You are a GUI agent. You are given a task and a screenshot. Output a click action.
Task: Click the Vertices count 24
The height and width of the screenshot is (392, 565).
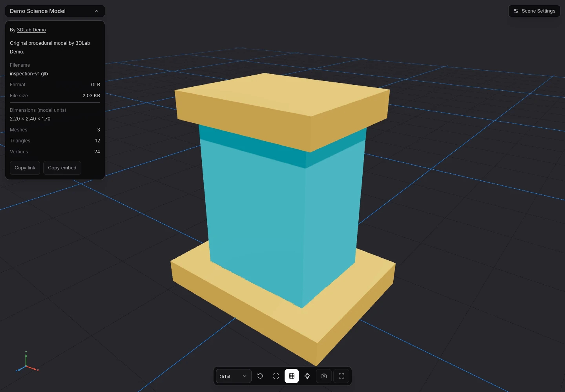click(97, 152)
